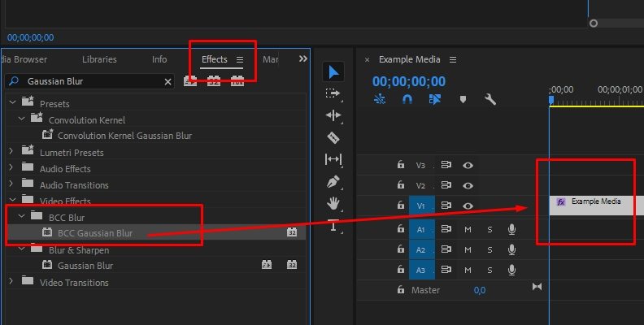Expand the Audio Effects folder
This screenshot has height=325, width=644.
click(12, 168)
